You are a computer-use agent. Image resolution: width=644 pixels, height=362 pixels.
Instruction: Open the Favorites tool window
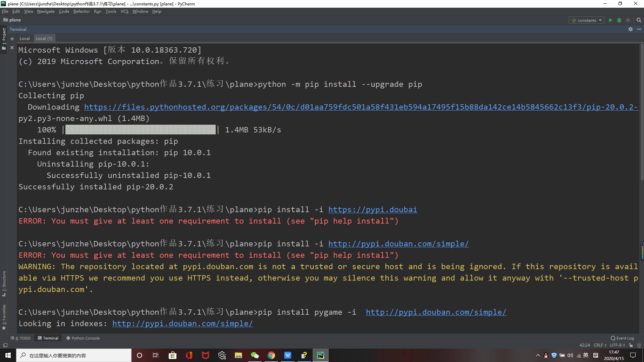pos(4,317)
